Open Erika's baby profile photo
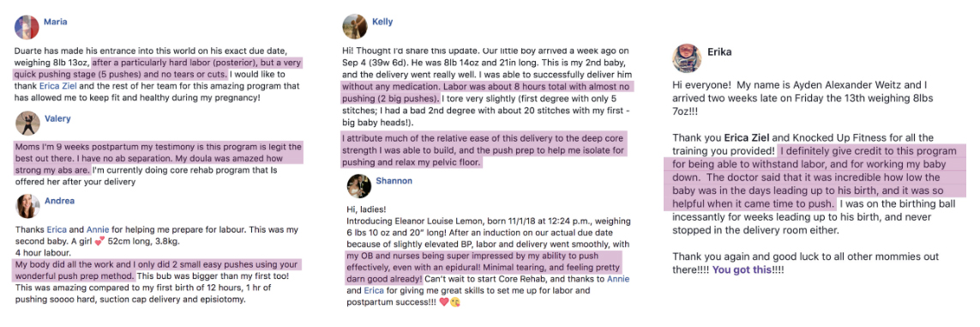This screenshot has height=327, width=980. tap(686, 58)
